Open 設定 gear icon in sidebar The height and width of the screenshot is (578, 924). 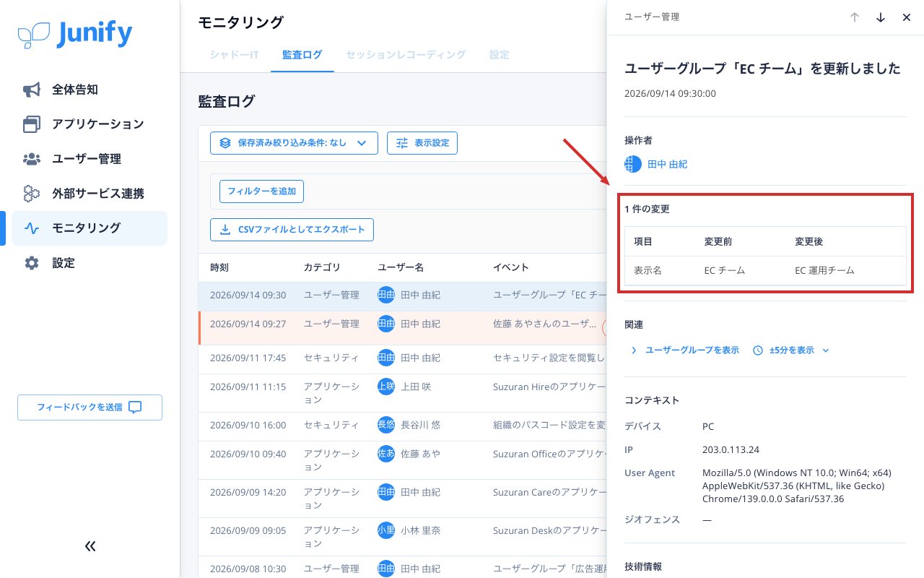[x=32, y=263]
